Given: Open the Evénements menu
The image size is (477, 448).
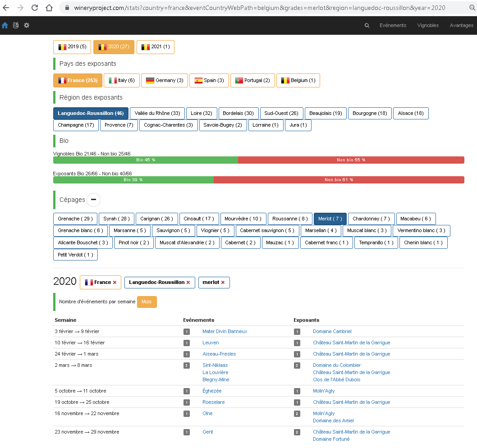Looking at the screenshot, I should pyautogui.click(x=393, y=25).
